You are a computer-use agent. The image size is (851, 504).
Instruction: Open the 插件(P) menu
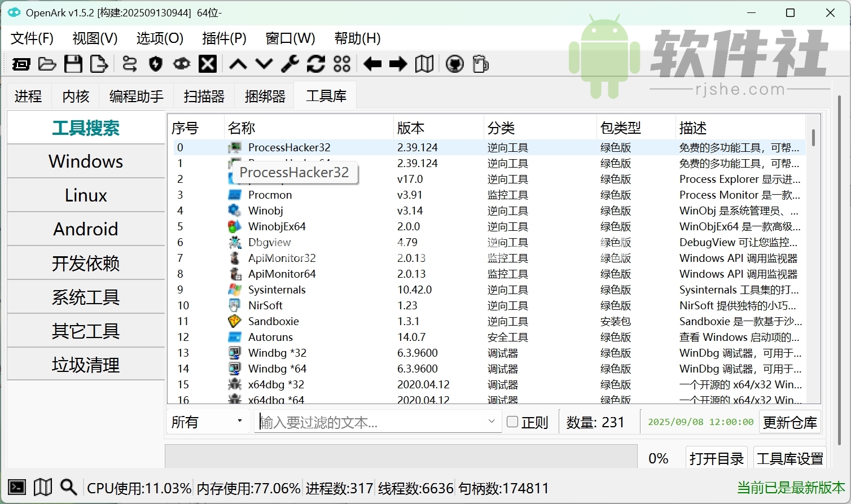point(224,38)
